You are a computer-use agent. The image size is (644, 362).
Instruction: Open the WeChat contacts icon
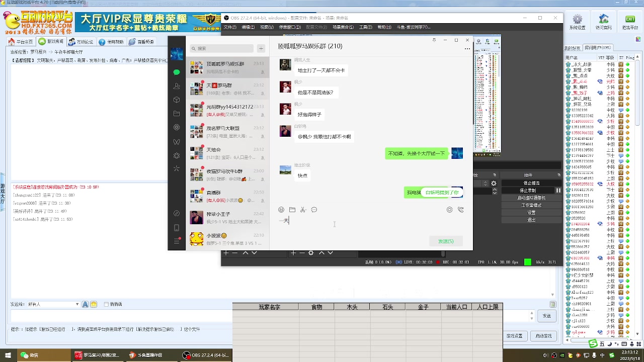(x=177, y=86)
